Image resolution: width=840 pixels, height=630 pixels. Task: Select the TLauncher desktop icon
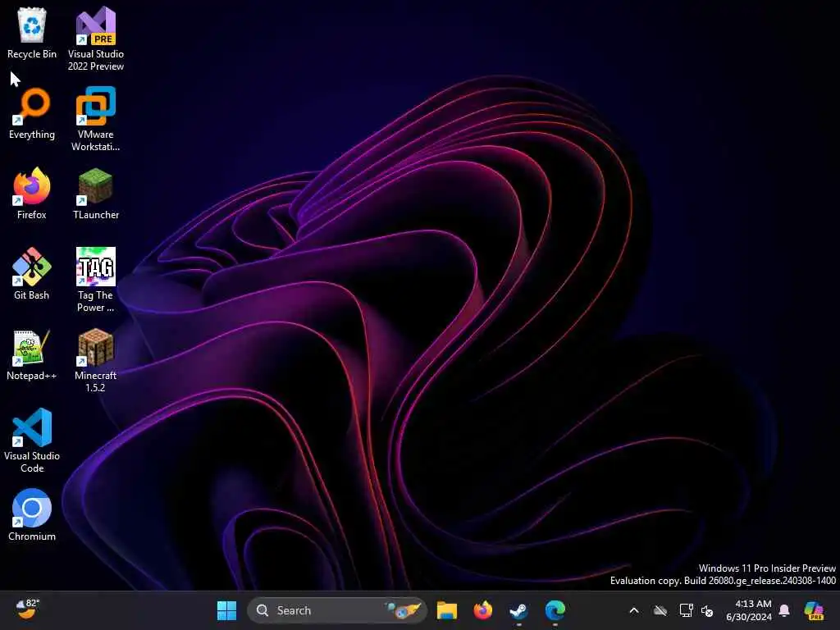96,194
